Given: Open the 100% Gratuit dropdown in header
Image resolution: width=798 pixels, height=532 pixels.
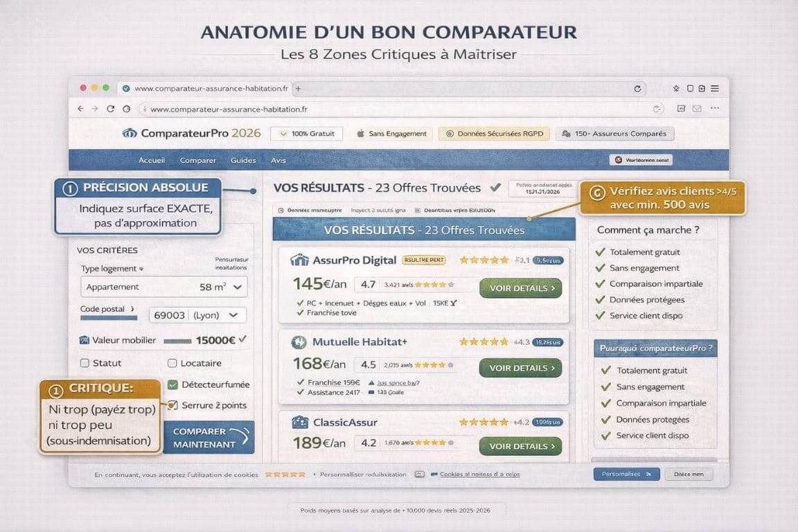Looking at the screenshot, I should pyautogui.click(x=305, y=133).
